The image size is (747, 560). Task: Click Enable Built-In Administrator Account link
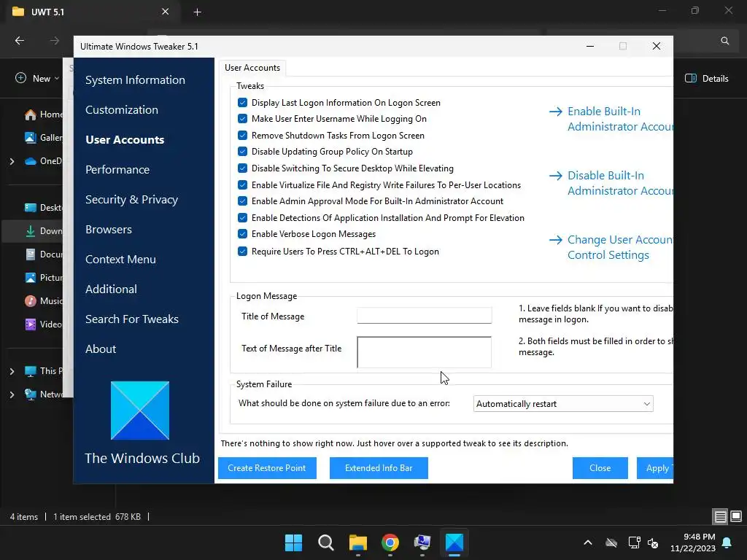point(611,119)
